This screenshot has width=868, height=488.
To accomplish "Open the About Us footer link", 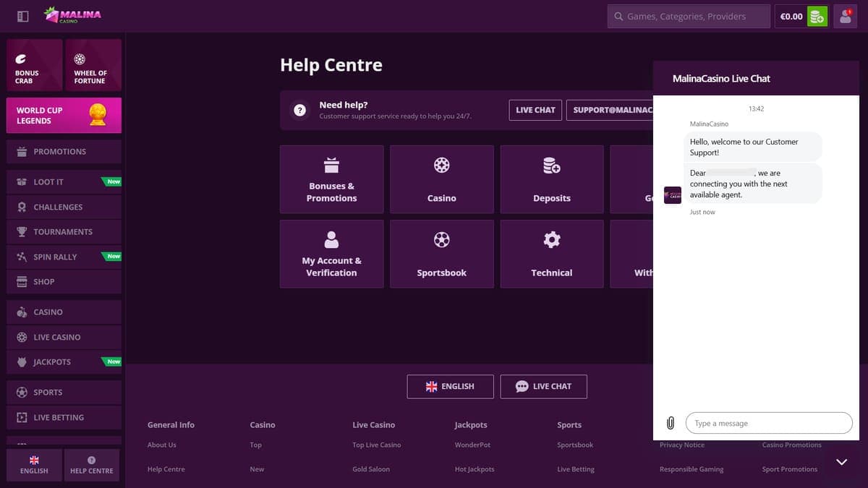I will click(161, 445).
